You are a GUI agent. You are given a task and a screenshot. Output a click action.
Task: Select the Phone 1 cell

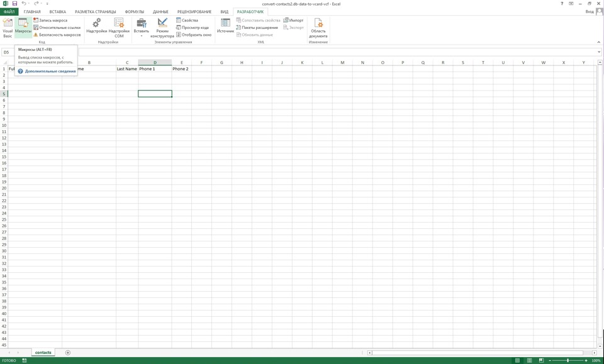[x=155, y=69]
